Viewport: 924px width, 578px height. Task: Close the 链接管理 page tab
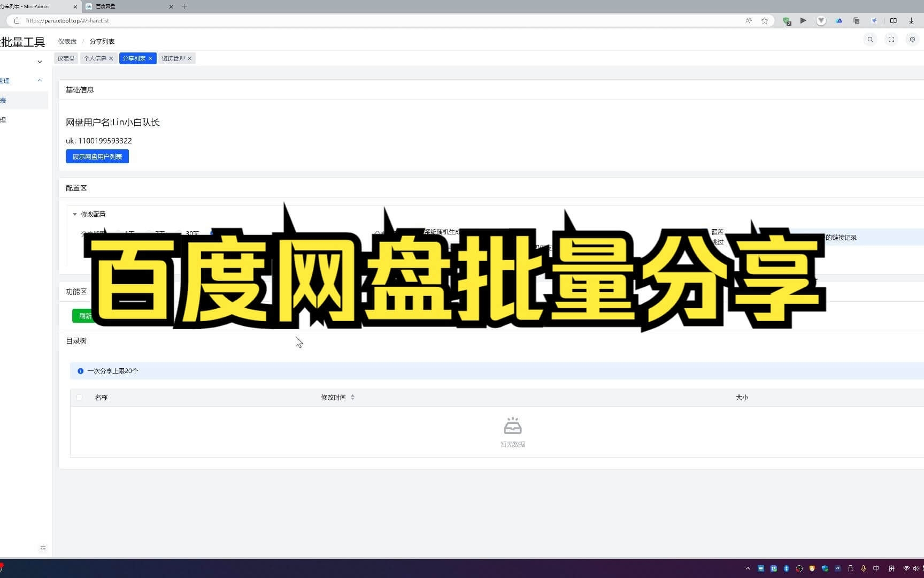click(189, 58)
